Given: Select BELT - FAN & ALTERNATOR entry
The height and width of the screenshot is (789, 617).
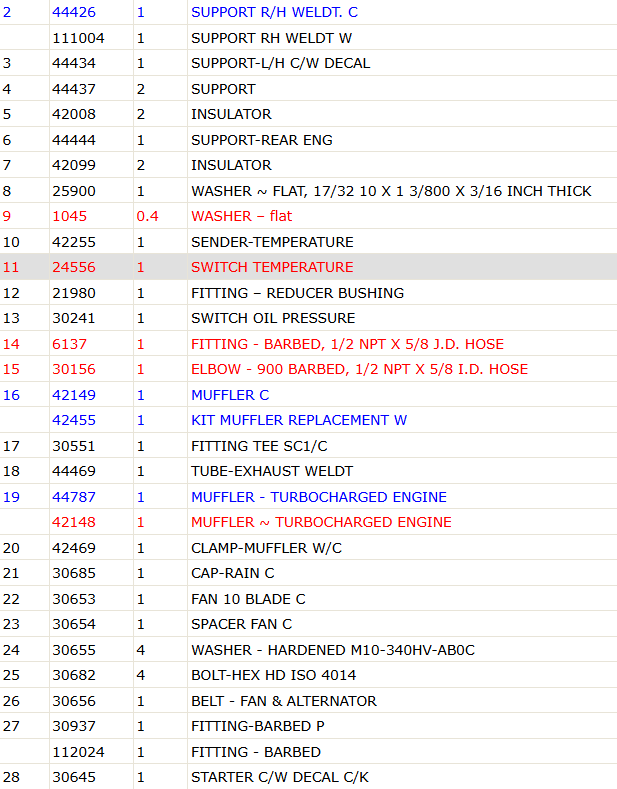Looking at the screenshot, I should coord(284,701).
